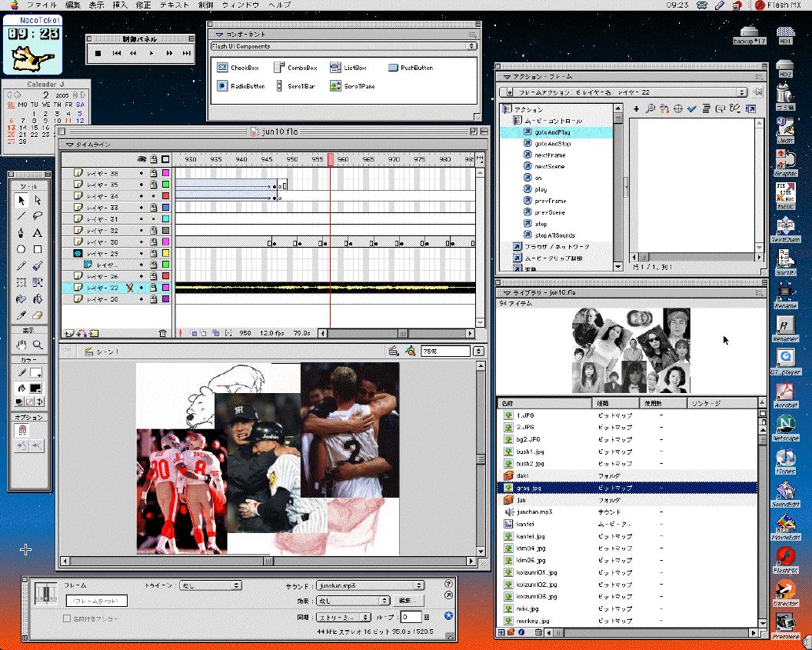Open the sound dropdown showing junchan.mp3
This screenshot has width=812, height=650.
[x=371, y=585]
